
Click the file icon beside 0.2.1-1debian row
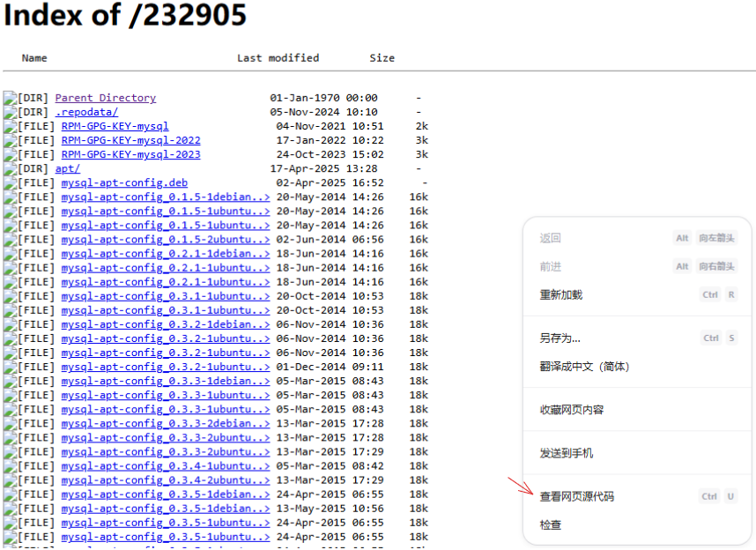10,254
